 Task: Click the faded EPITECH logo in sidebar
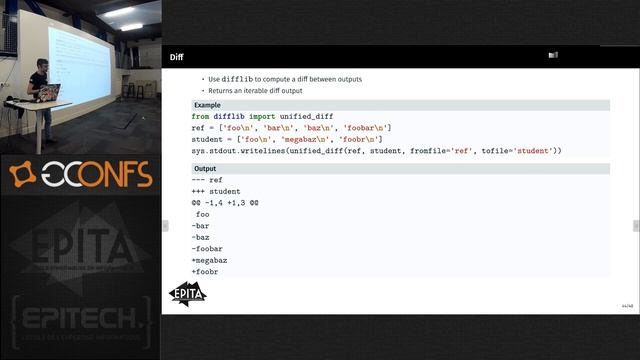[x=81, y=322]
